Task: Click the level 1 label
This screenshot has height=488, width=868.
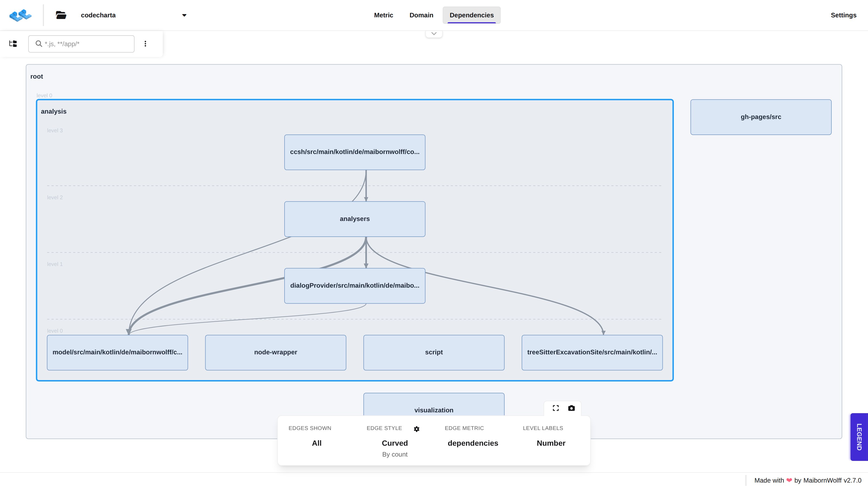Action: click(x=55, y=264)
